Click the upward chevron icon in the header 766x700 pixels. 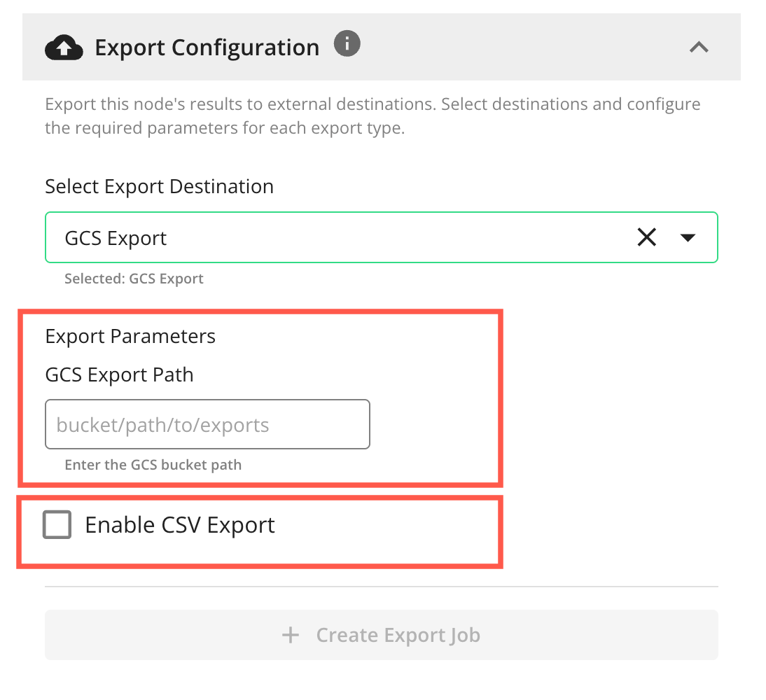pyautogui.click(x=699, y=48)
